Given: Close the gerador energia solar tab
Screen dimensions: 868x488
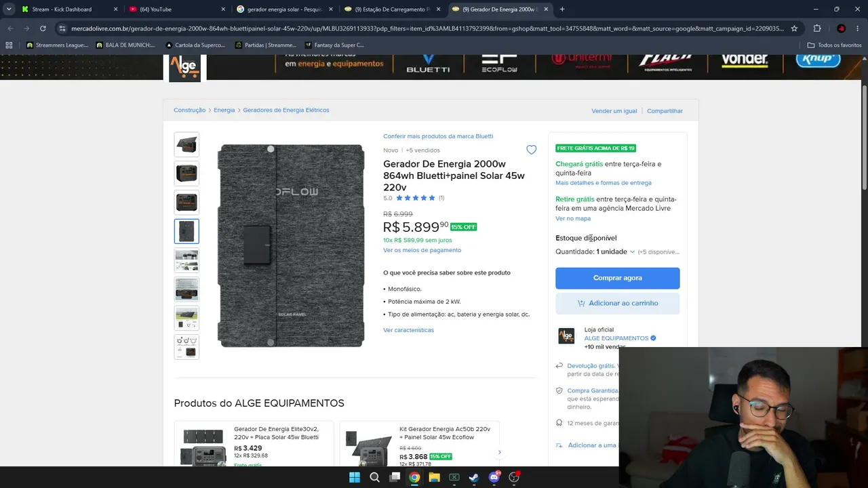Looking at the screenshot, I should tap(331, 9).
